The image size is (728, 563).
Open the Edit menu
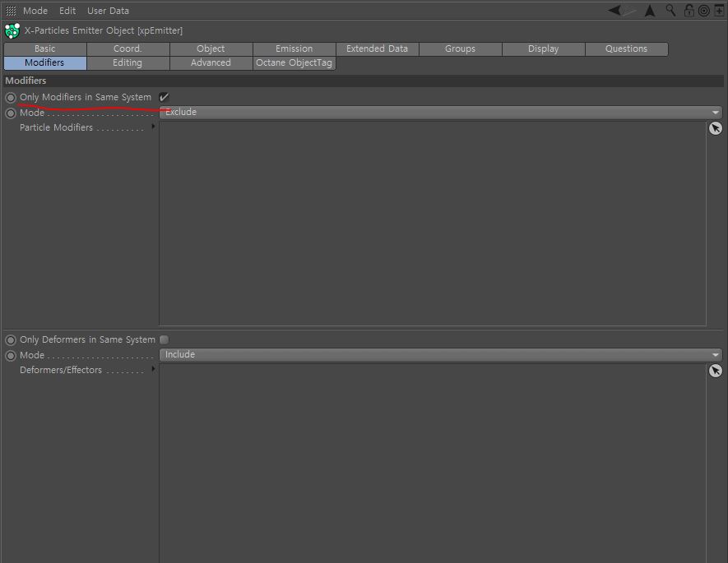pos(67,11)
